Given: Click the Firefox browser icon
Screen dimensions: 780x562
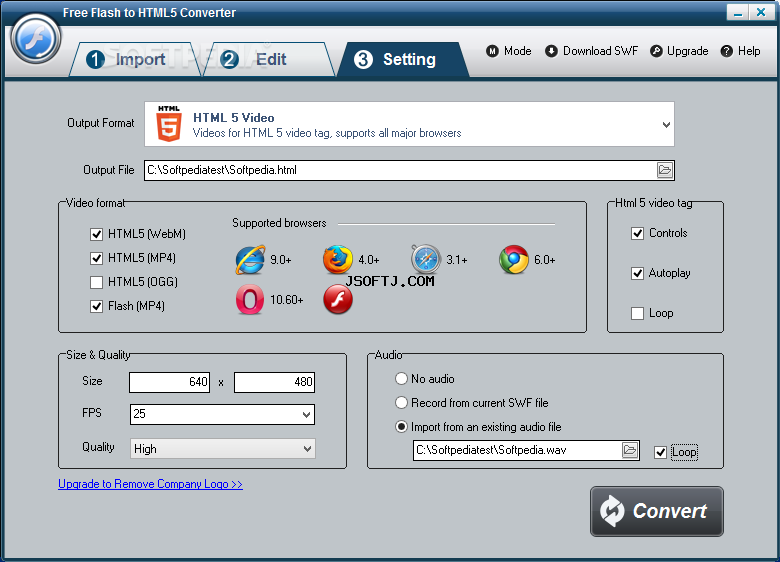Looking at the screenshot, I should (337, 260).
